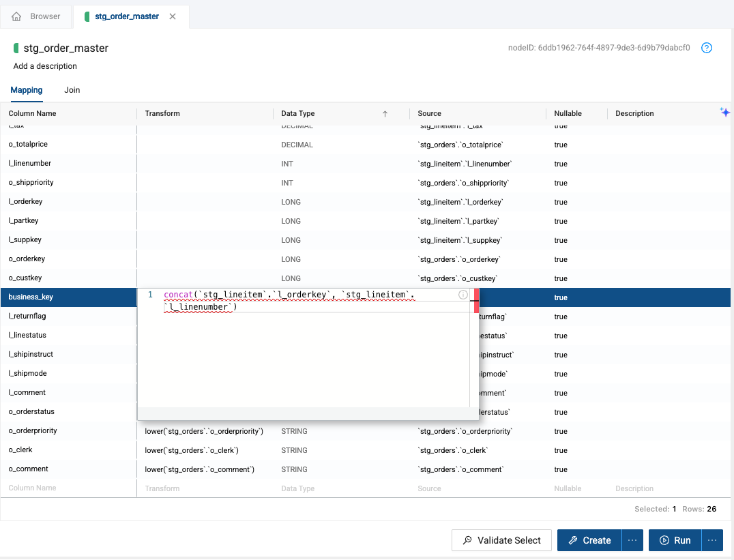Click the node title stg_order_master
The width and height of the screenshot is (734, 560).
[x=66, y=48]
